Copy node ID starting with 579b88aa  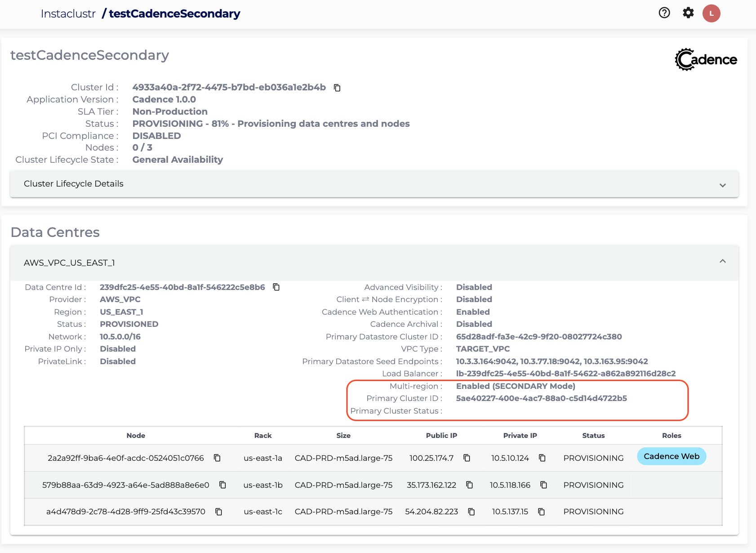pyautogui.click(x=222, y=485)
